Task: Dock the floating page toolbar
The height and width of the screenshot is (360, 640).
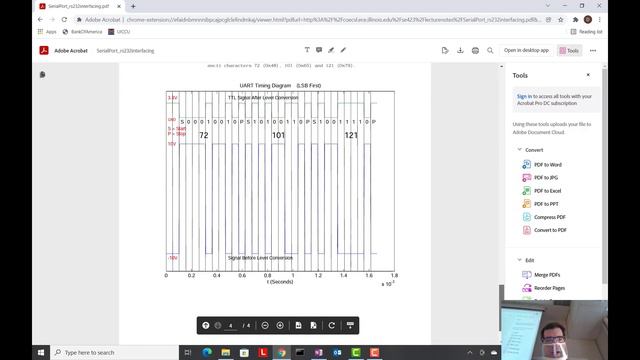Action: point(350,325)
